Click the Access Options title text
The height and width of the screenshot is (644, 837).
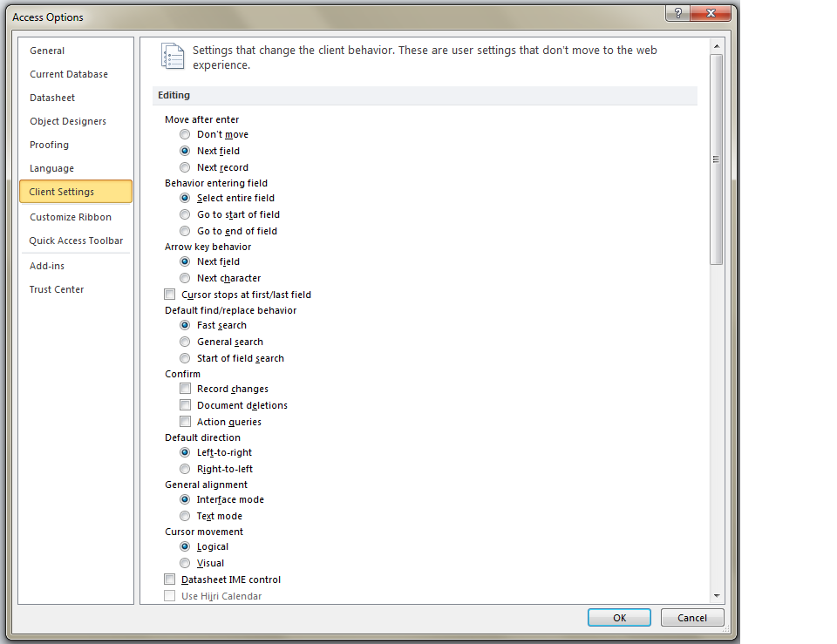[x=48, y=17]
